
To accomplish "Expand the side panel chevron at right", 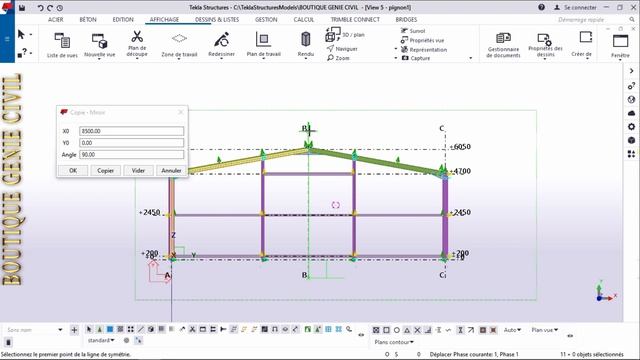I will (631, 71).
